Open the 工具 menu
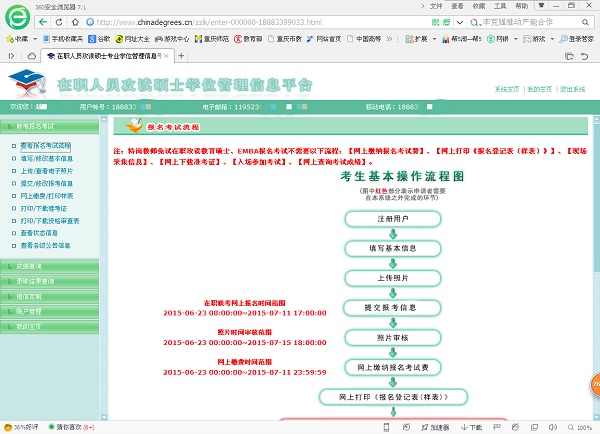This screenshot has width=600, height=434. 500,6
